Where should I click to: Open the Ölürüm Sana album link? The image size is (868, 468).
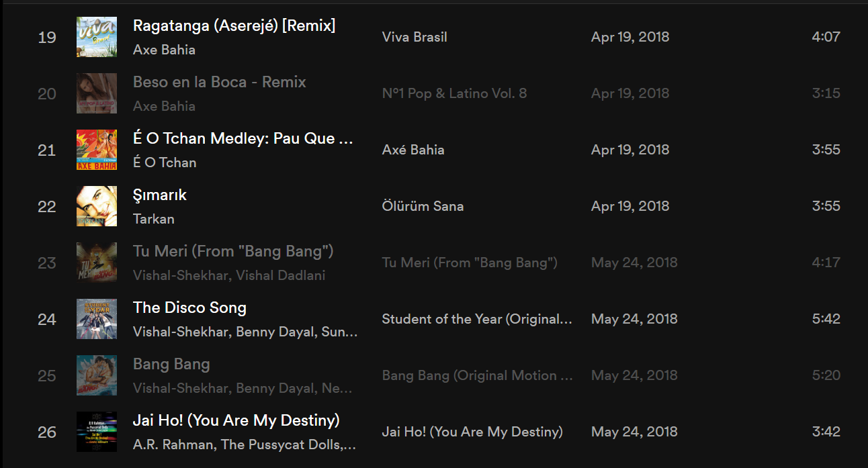pyautogui.click(x=423, y=206)
